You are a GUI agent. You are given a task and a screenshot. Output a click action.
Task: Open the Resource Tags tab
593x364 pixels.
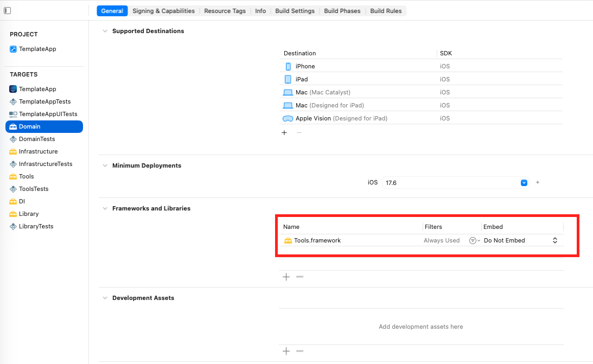[225, 11]
